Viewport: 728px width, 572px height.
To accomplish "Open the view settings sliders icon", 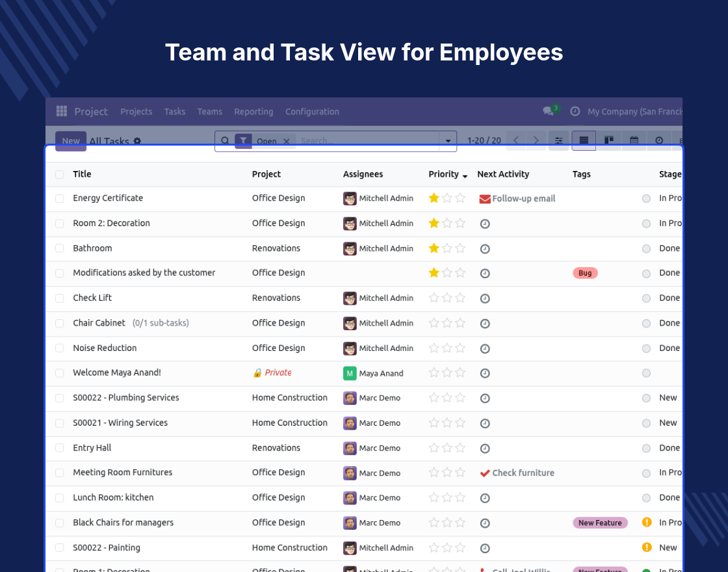I will click(x=558, y=140).
